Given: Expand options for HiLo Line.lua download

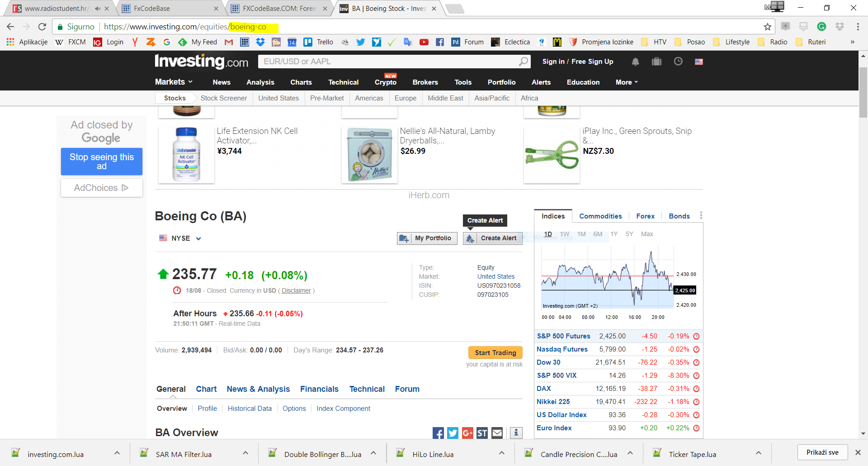Looking at the screenshot, I should [x=501, y=453].
